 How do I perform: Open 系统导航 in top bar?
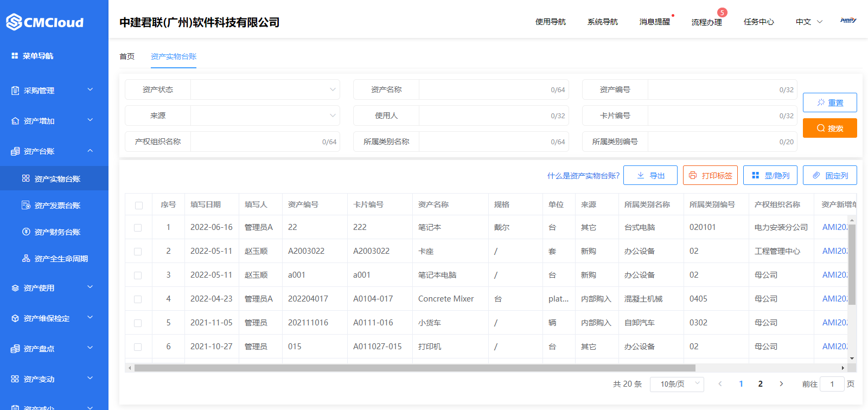pos(603,22)
